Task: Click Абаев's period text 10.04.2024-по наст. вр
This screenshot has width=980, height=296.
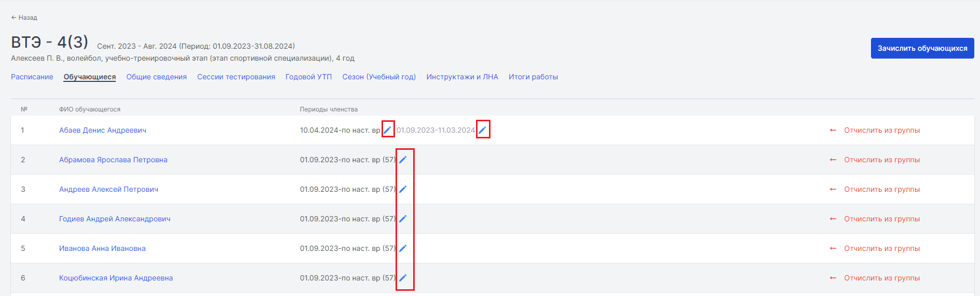Action: click(x=340, y=130)
